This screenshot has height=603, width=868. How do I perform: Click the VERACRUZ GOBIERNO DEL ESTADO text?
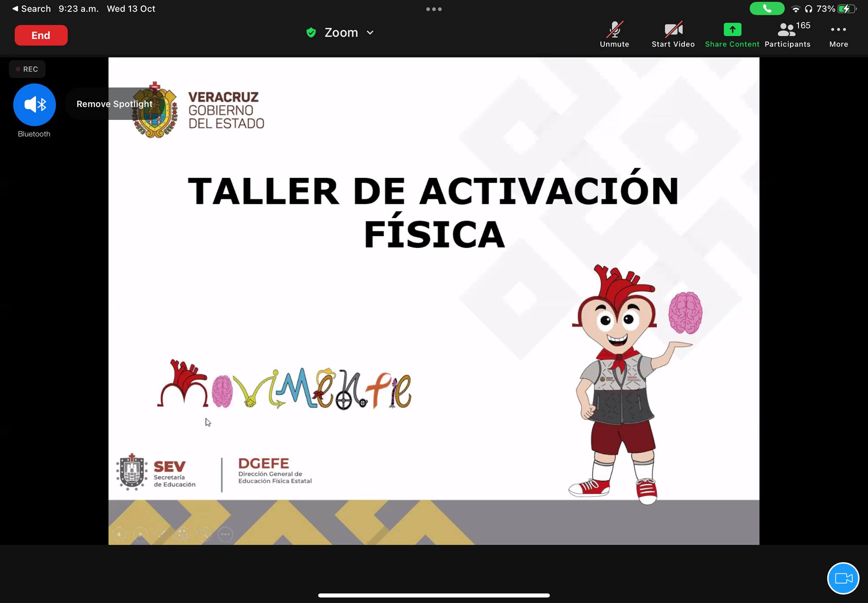pos(226,110)
